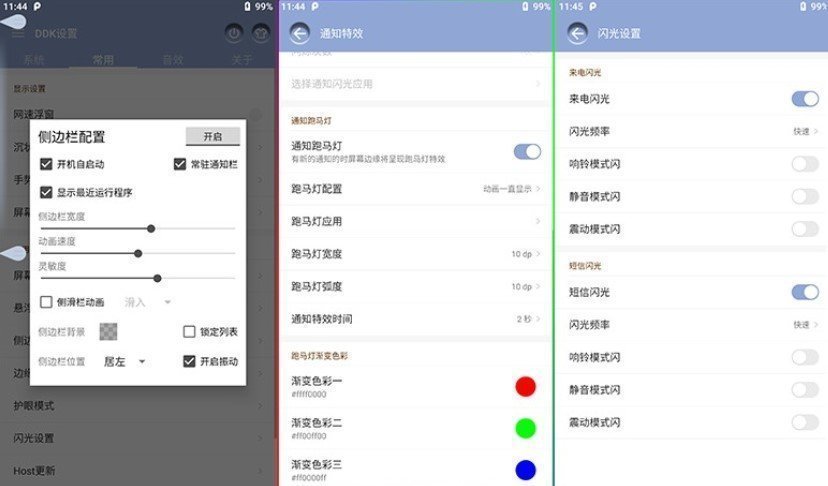The height and width of the screenshot is (486, 828).
Task: Switch to the 关于 tab
Action: [242, 60]
